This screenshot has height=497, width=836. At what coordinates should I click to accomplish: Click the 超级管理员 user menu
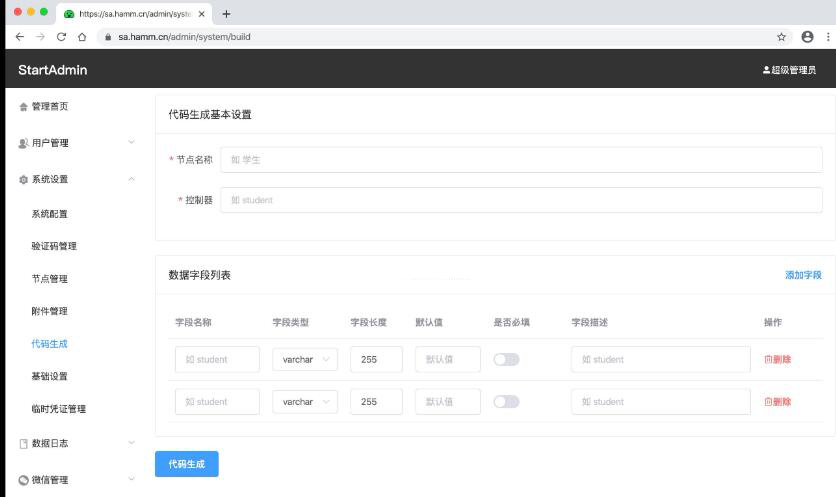(789, 70)
